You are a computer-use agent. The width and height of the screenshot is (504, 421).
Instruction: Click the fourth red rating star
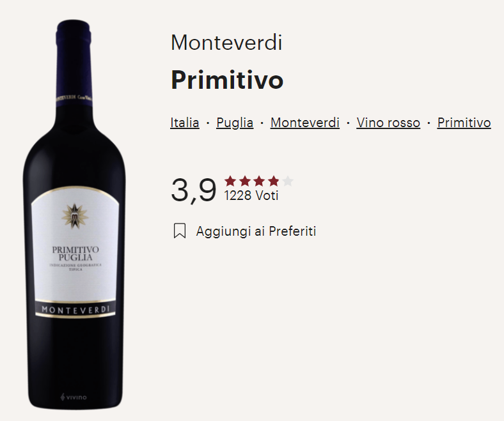[x=274, y=181]
